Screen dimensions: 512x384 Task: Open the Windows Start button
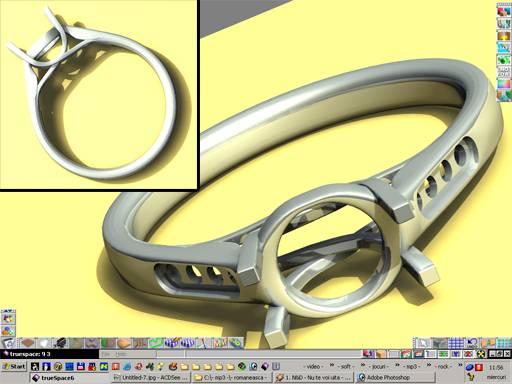point(14,366)
